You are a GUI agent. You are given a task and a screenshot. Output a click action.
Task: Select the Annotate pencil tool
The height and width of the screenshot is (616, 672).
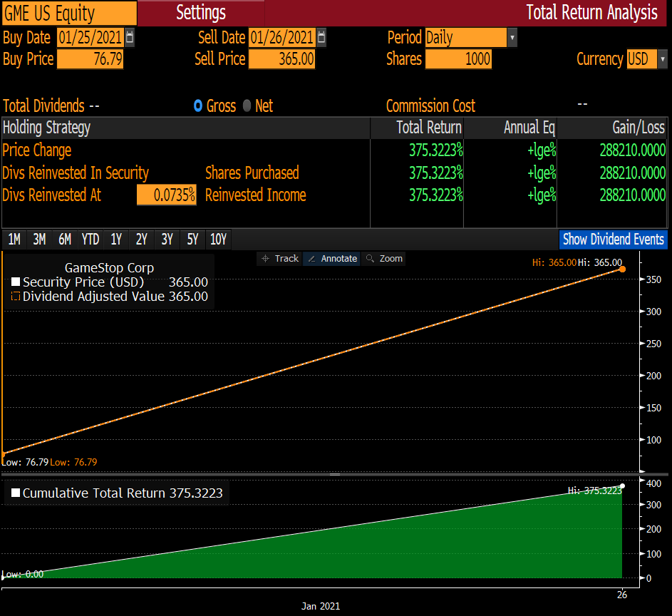[x=331, y=259]
